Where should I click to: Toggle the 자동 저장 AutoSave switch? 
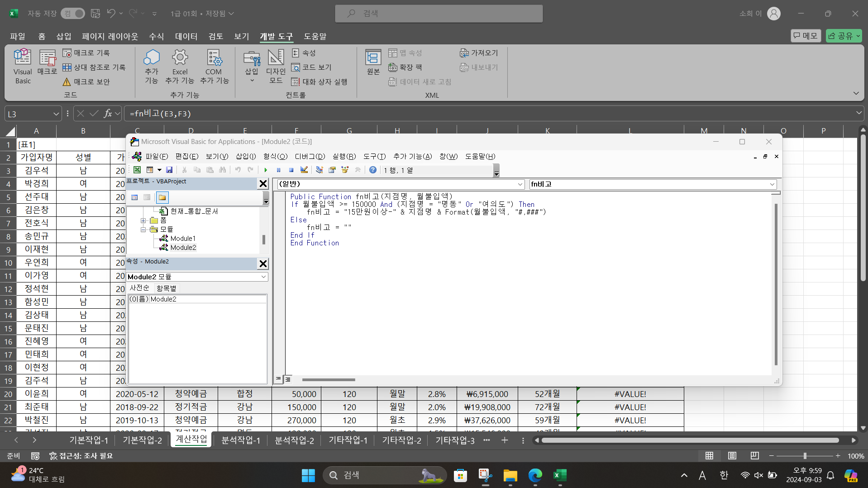click(x=73, y=14)
